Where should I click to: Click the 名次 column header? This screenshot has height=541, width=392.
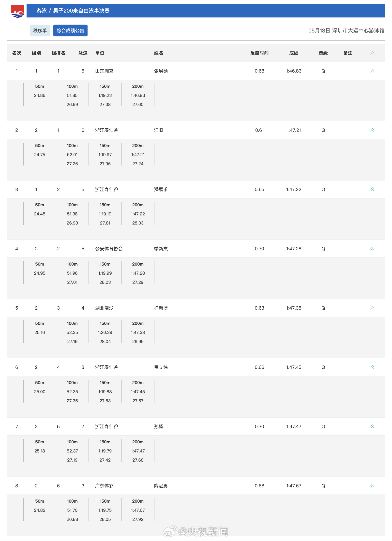click(x=17, y=53)
